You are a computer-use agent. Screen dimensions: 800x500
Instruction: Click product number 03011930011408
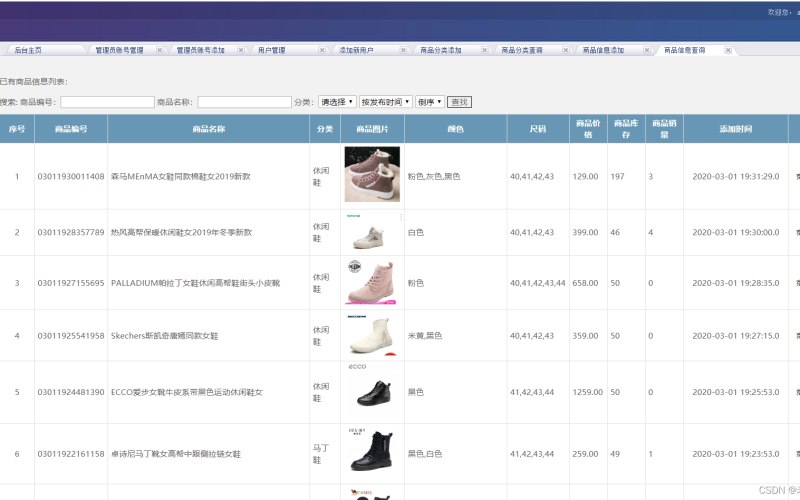click(71, 177)
